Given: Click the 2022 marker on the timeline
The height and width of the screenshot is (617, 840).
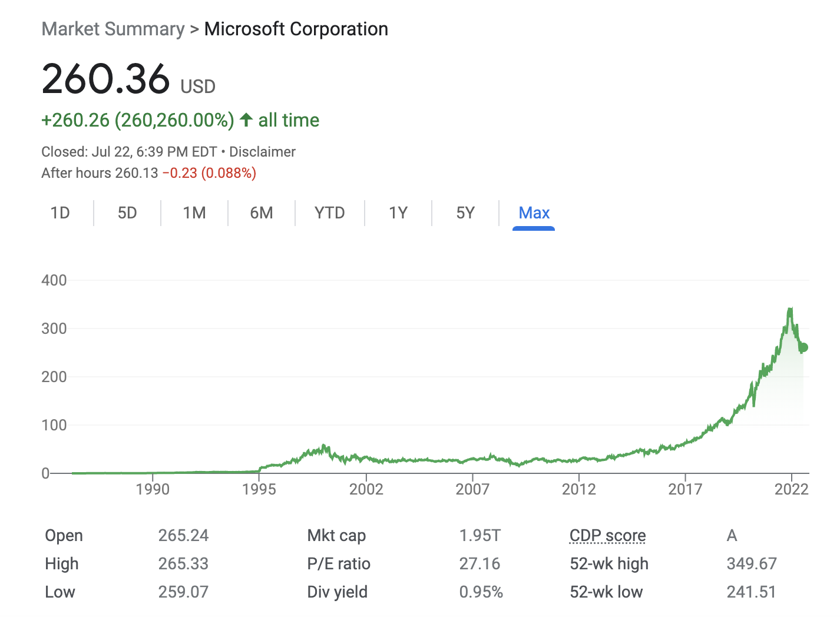Looking at the screenshot, I should [x=791, y=489].
